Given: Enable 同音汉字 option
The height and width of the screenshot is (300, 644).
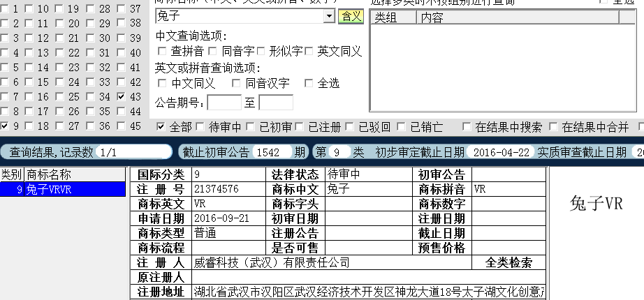Looking at the screenshot, I should [x=236, y=83].
